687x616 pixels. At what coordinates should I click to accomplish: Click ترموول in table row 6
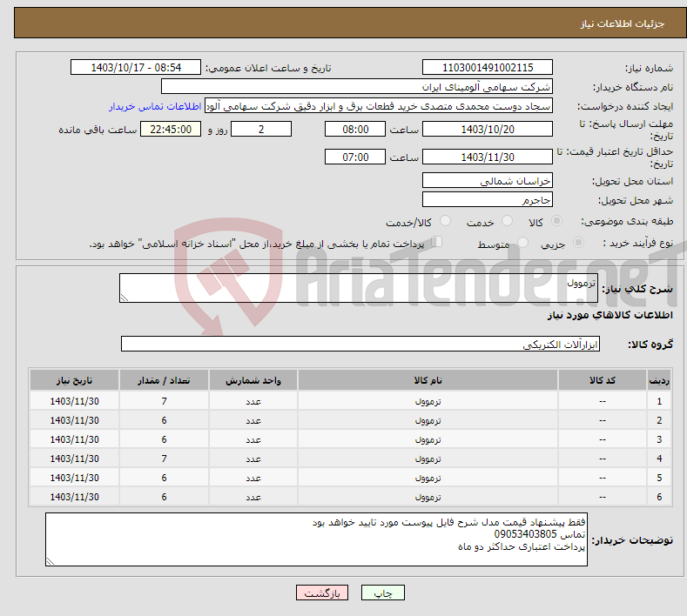[x=428, y=498]
